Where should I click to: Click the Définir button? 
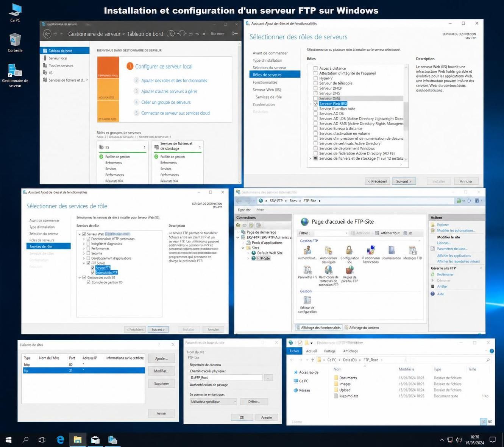pos(254,402)
